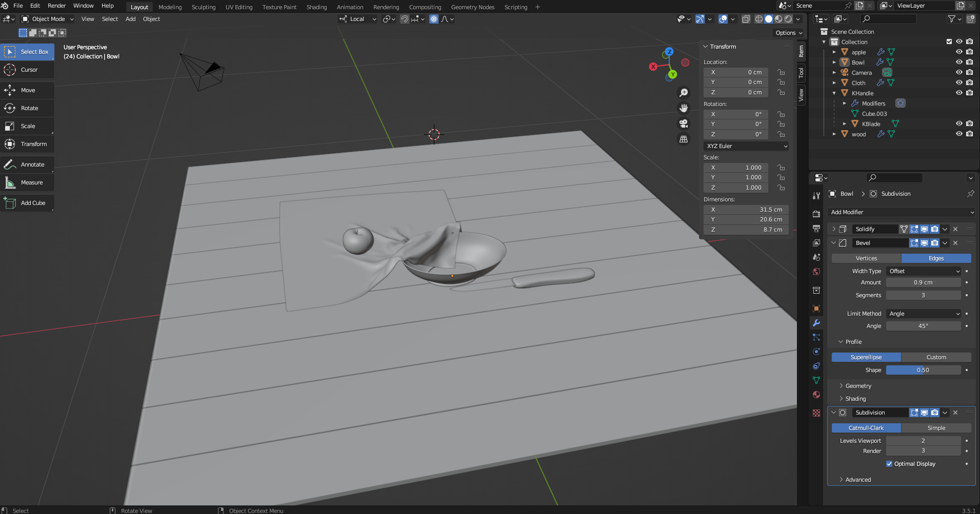The image size is (980, 514).
Task: Select the Cursor tool
Action: click(x=27, y=70)
